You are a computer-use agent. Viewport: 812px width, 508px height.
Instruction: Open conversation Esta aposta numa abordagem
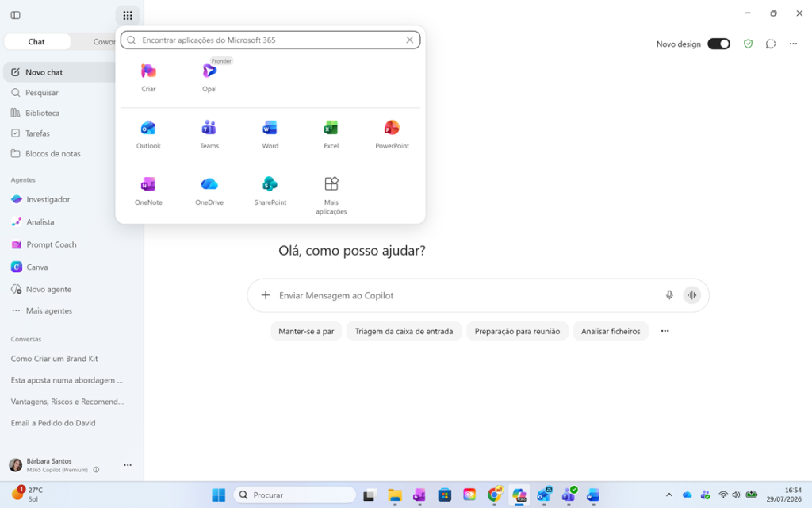click(68, 380)
